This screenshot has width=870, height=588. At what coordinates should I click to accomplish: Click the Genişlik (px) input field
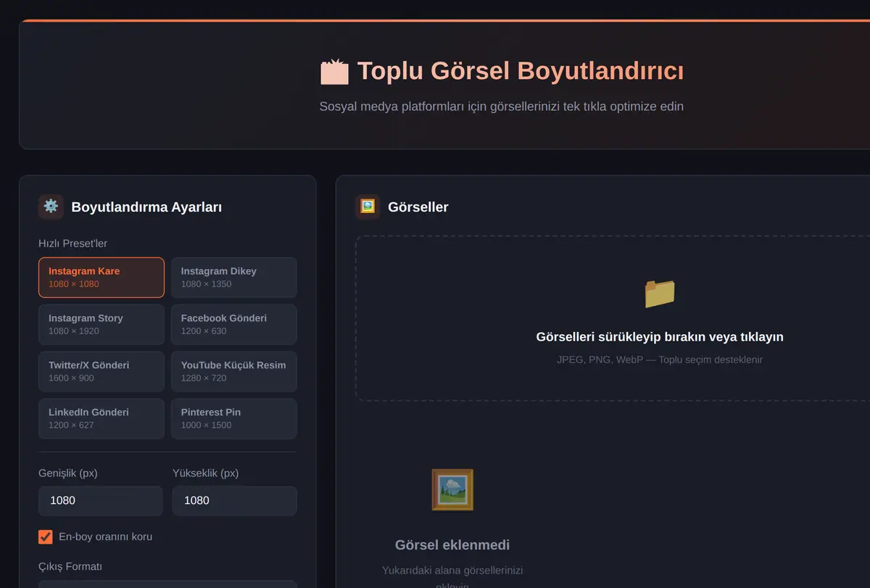tap(101, 500)
